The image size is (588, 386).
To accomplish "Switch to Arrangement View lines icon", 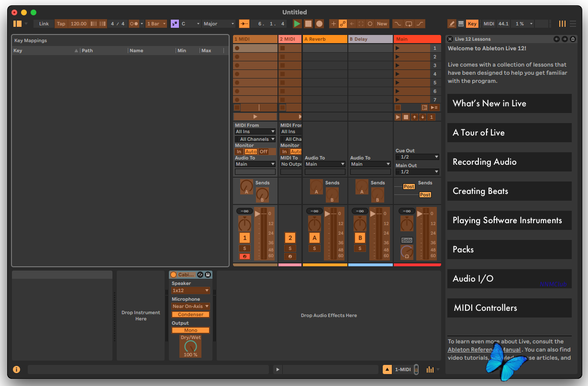I will click(573, 23).
